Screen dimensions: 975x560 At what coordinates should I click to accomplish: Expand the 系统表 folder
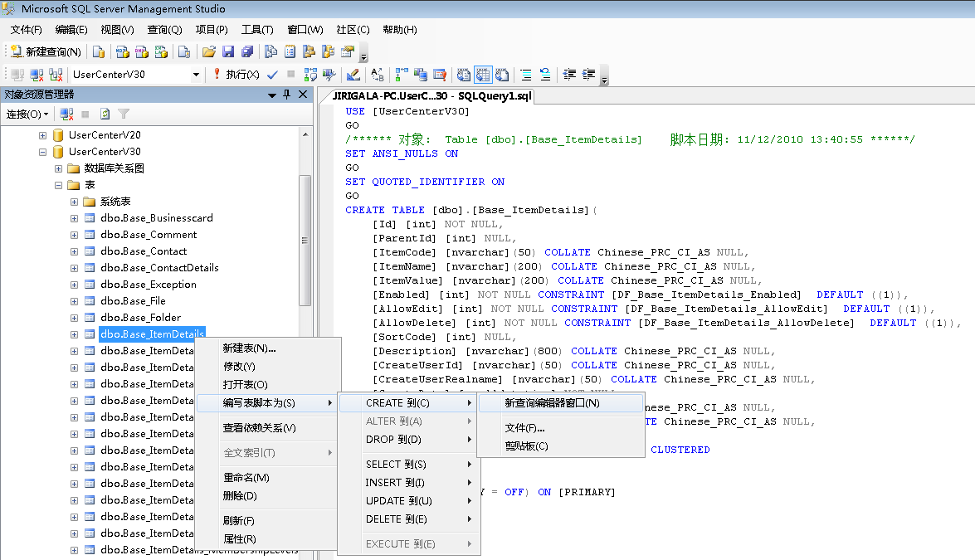tap(74, 202)
